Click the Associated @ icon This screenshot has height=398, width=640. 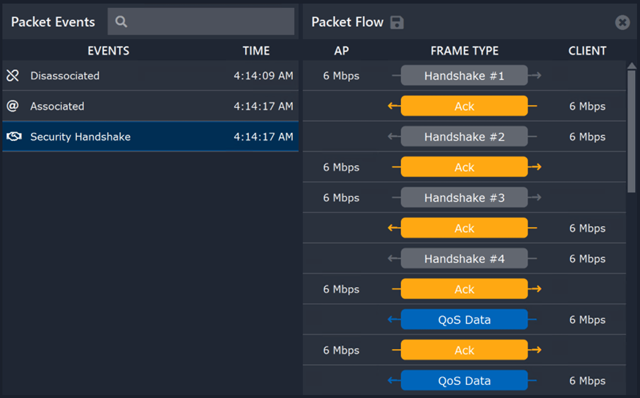click(x=13, y=106)
